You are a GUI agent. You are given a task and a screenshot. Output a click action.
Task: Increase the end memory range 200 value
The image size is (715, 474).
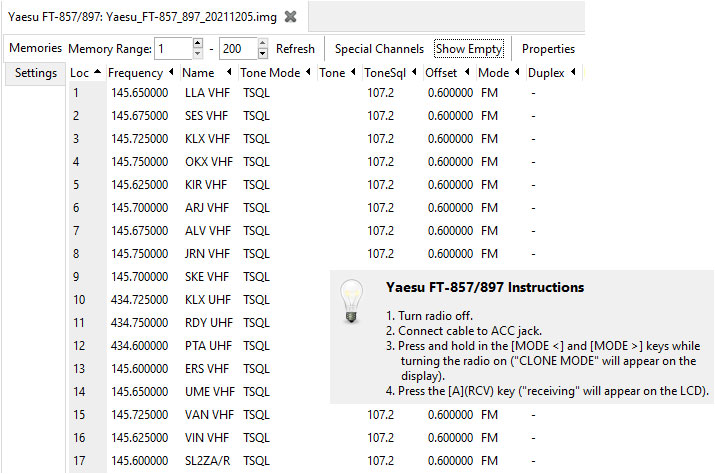pyautogui.click(x=263, y=43)
